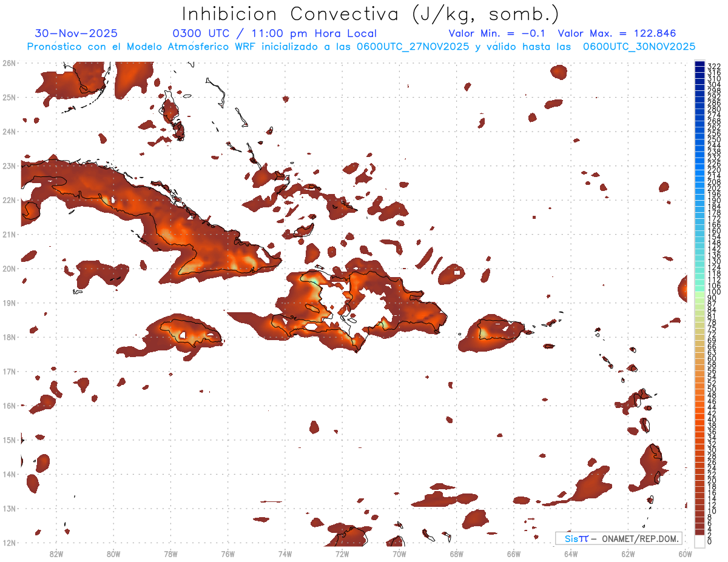
Task: Click the 12N latitude axis label
Action: 9,542
